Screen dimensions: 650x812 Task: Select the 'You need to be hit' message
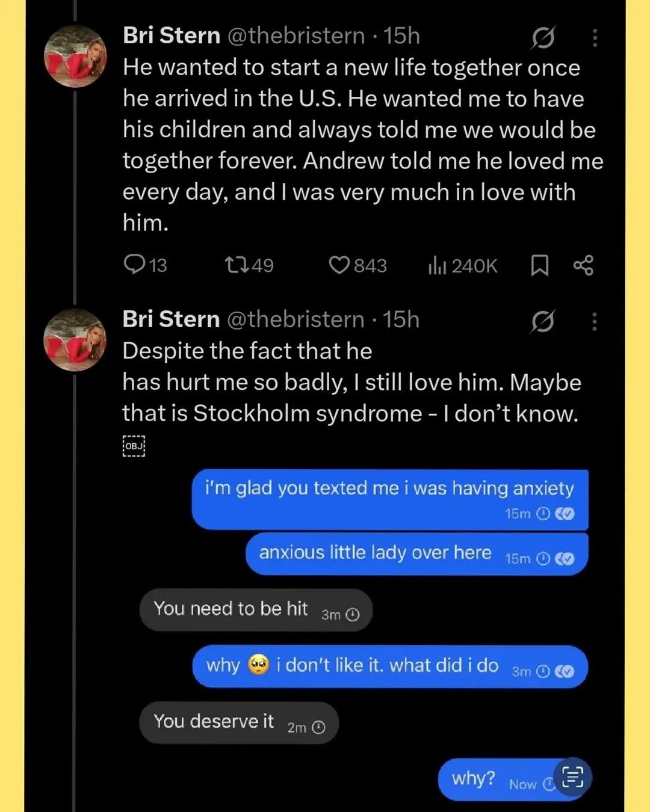coord(256,610)
